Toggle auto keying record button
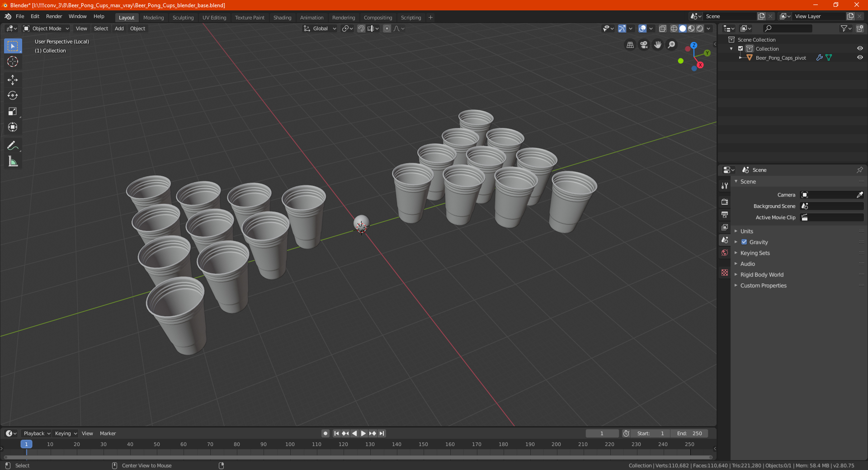This screenshot has height=470, width=868. [x=325, y=433]
